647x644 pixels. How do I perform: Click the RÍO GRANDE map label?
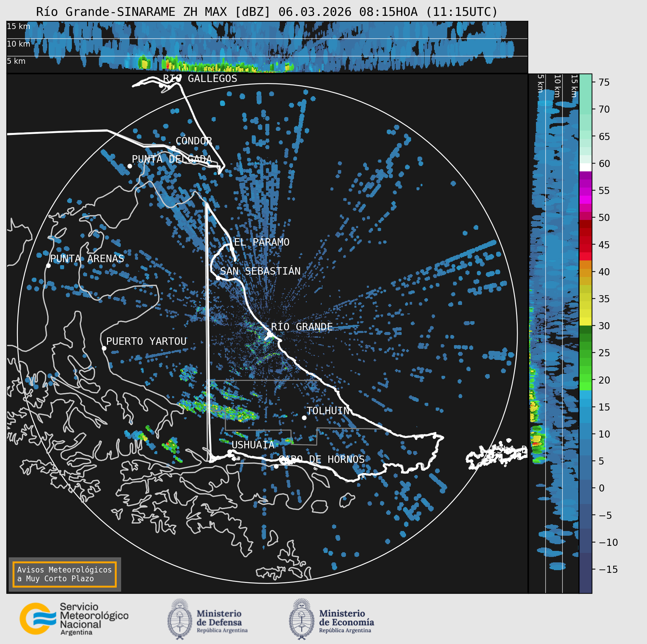(x=302, y=327)
